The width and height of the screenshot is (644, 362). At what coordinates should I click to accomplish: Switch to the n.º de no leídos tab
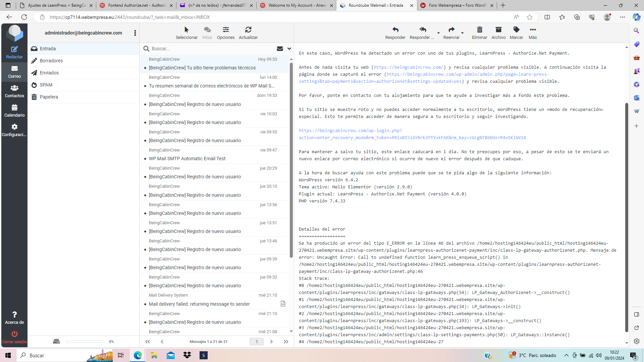(x=217, y=5)
